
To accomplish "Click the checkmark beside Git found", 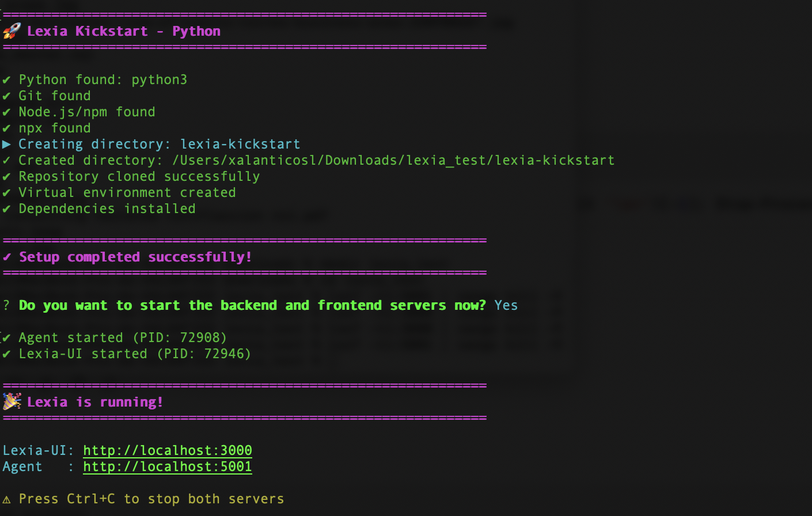I will pos(6,96).
